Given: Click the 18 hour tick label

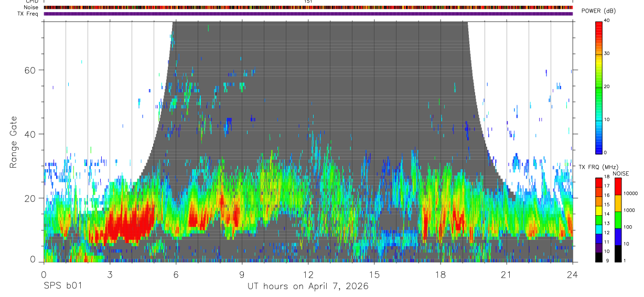Looking at the screenshot, I should click(x=440, y=274).
